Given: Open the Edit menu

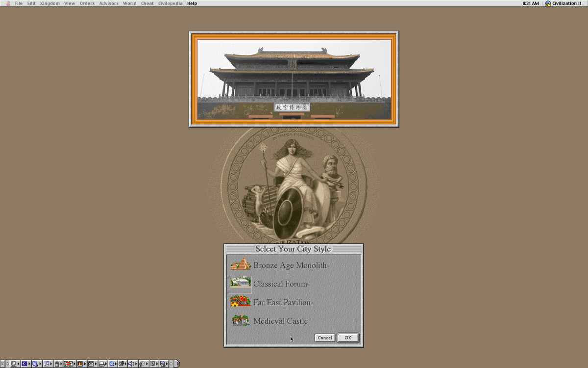Looking at the screenshot, I should point(31,3).
